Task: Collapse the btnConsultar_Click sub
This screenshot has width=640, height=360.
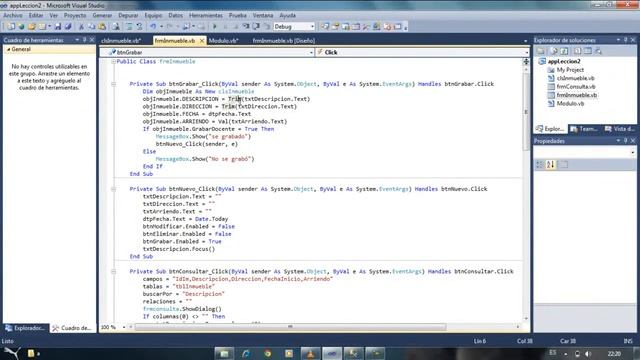Action: [113, 271]
